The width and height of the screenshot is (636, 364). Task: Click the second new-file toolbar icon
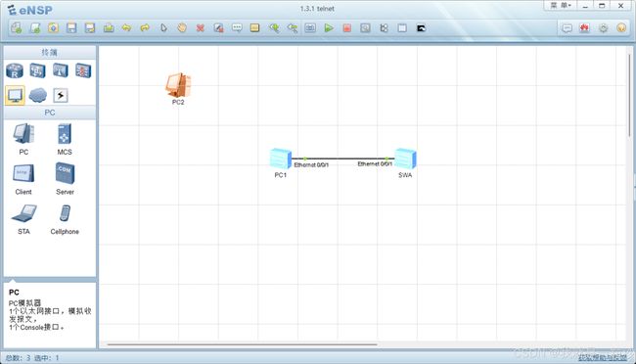(35, 27)
